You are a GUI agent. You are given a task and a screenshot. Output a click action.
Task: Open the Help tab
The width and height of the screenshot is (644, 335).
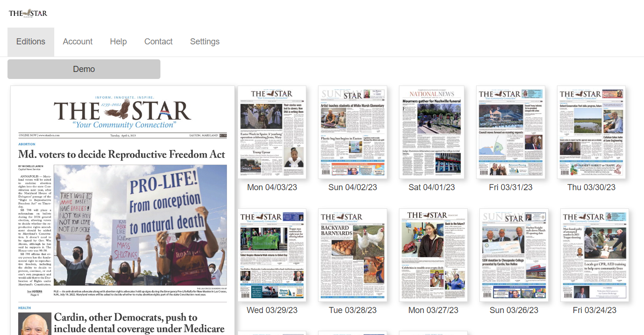click(x=118, y=42)
